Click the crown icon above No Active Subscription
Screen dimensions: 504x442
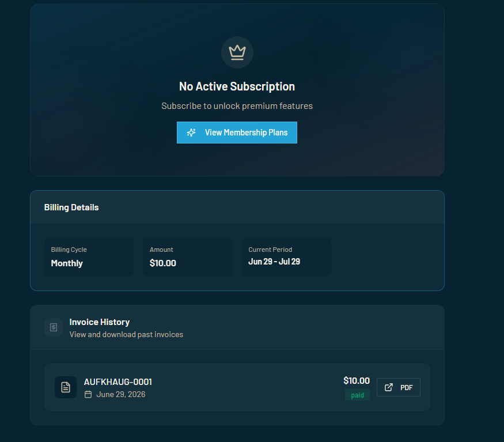(x=237, y=52)
